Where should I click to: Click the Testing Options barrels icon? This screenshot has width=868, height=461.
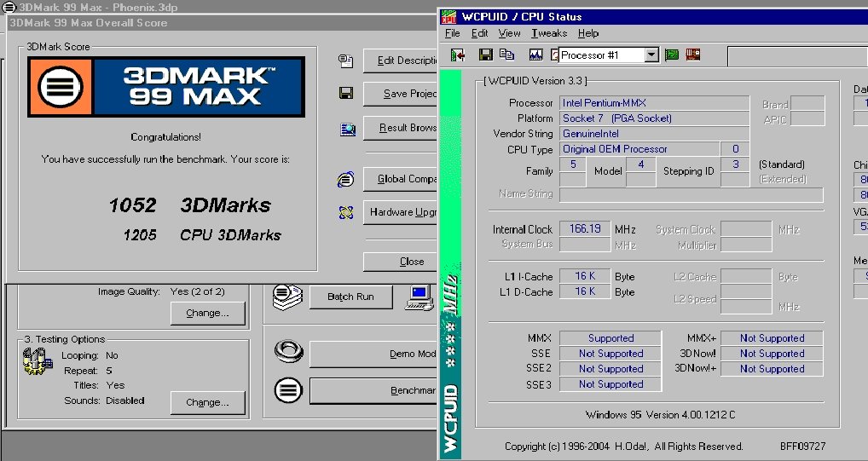pos(37,361)
